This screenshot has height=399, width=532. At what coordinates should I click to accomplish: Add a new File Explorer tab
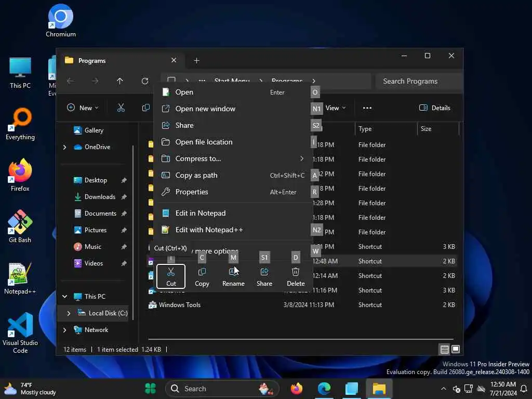(x=196, y=61)
